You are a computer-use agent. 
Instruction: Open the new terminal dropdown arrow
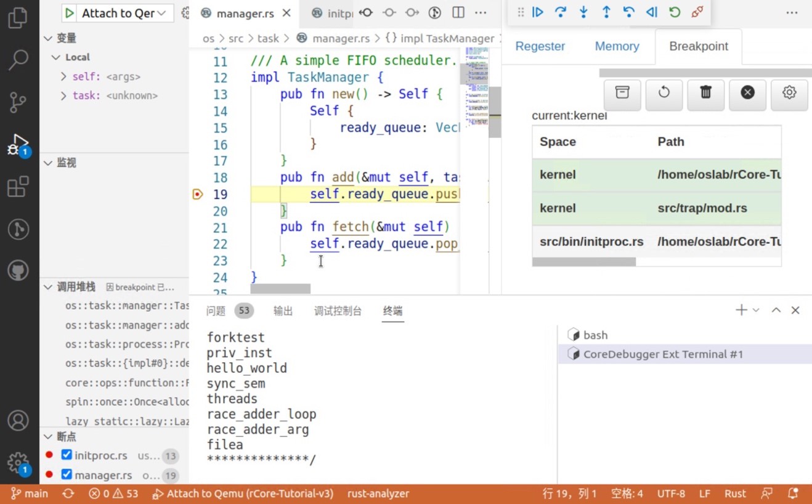coord(756,310)
